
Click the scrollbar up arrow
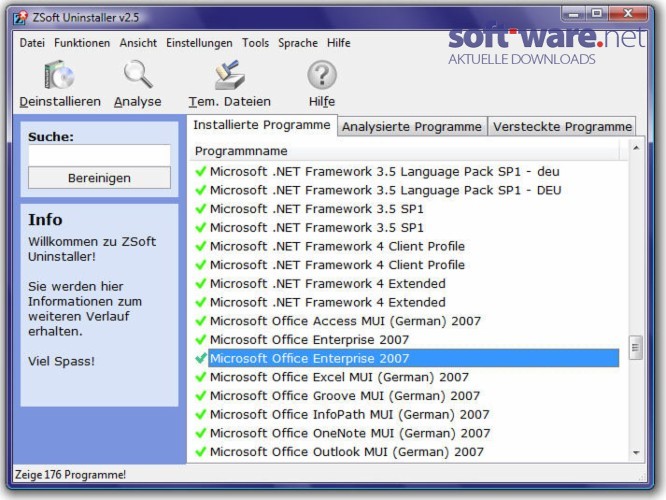[x=636, y=148]
